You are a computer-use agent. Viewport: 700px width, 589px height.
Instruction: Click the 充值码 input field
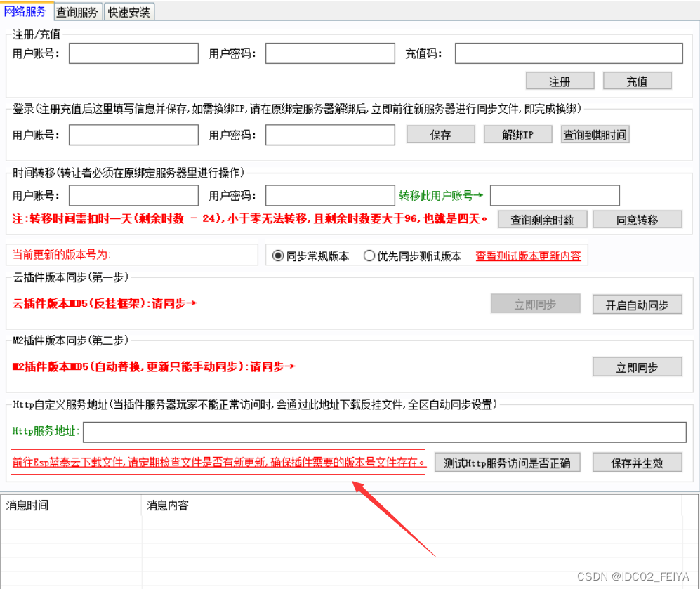click(x=569, y=53)
